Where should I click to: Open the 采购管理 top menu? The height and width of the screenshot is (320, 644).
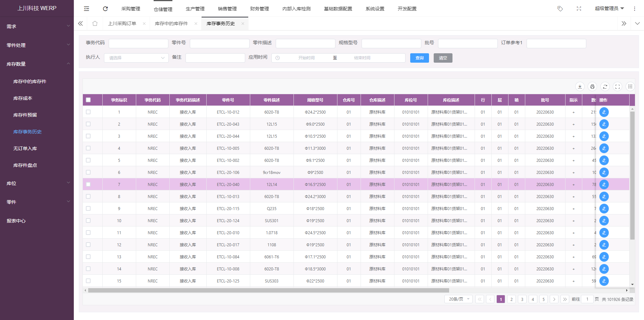131,9
